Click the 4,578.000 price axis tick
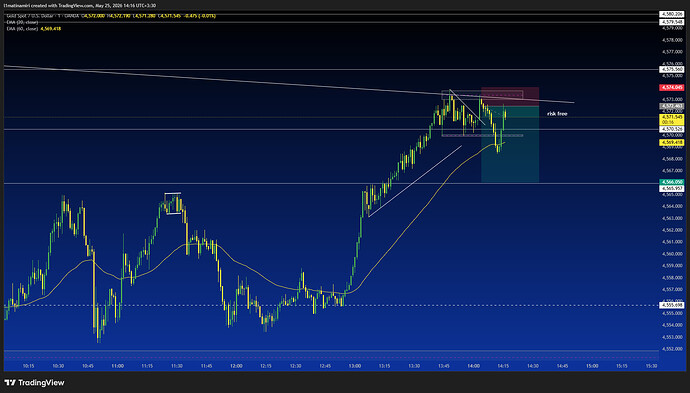This screenshot has height=393, width=690. (x=672, y=40)
